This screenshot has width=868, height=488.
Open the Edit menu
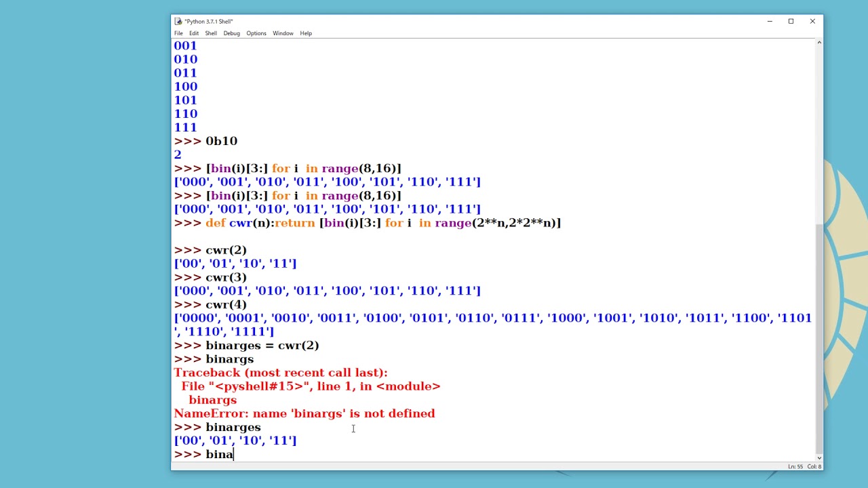tap(194, 33)
